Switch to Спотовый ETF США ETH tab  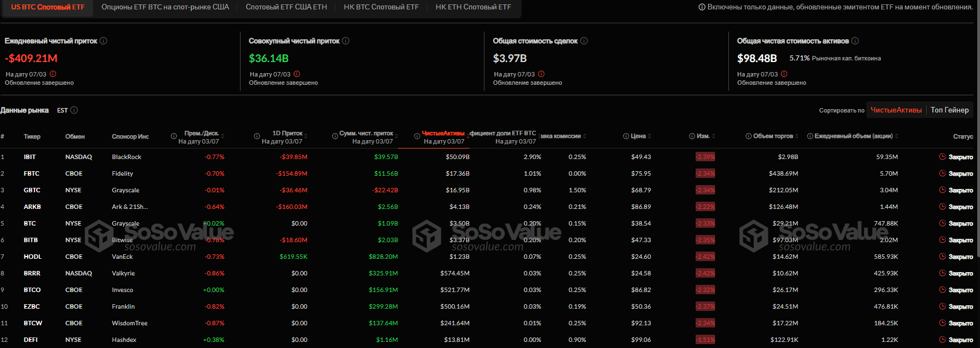pos(287,7)
